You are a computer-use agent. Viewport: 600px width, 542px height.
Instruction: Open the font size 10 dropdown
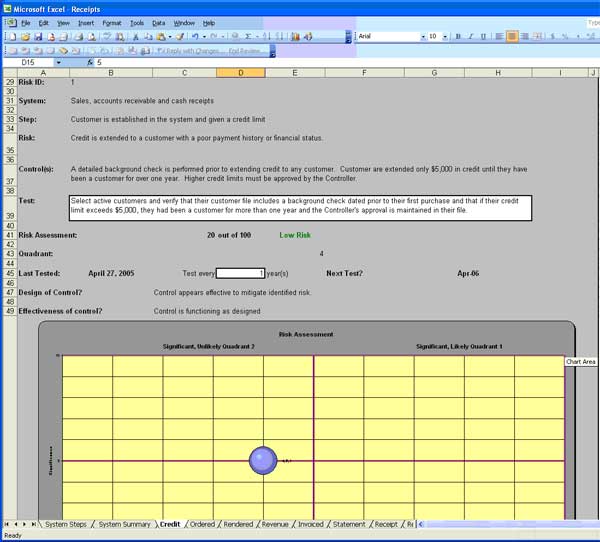(x=445, y=37)
